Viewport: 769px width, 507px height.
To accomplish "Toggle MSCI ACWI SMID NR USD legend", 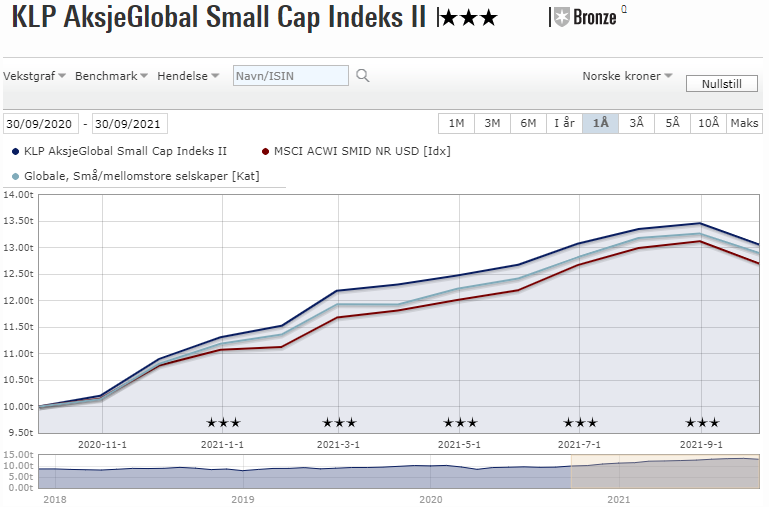I will click(356, 151).
